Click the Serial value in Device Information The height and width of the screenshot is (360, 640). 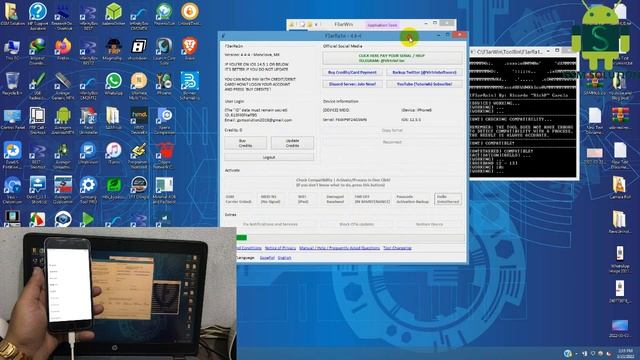coord(345,120)
